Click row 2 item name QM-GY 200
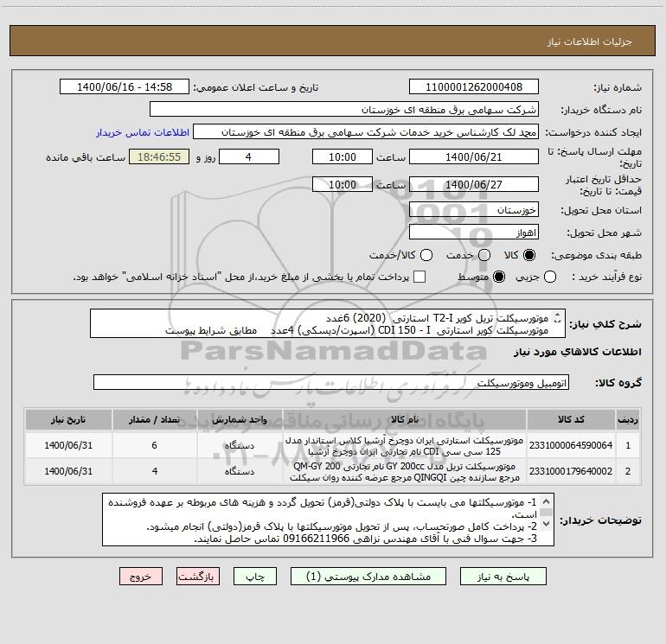Image resolution: width=666 pixels, height=644 pixels. 405,472
